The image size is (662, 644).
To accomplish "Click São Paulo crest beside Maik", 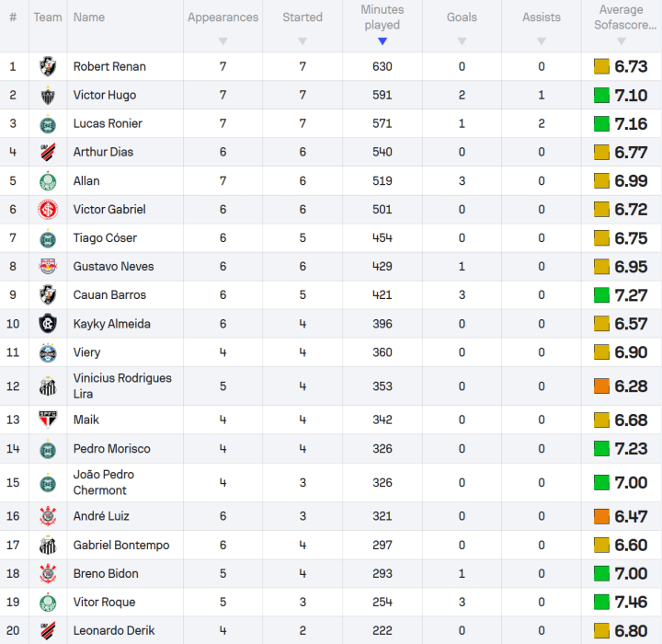I will [48, 420].
